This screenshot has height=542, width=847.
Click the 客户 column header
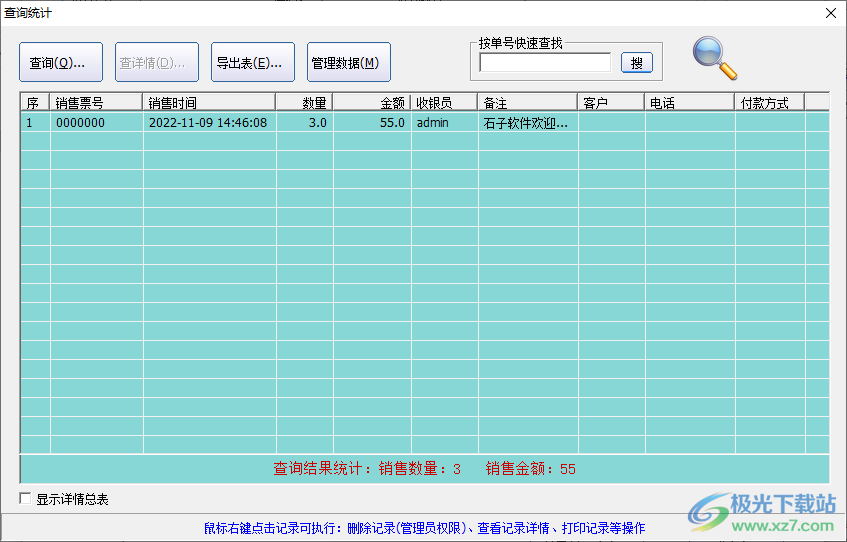(x=611, y=103)
